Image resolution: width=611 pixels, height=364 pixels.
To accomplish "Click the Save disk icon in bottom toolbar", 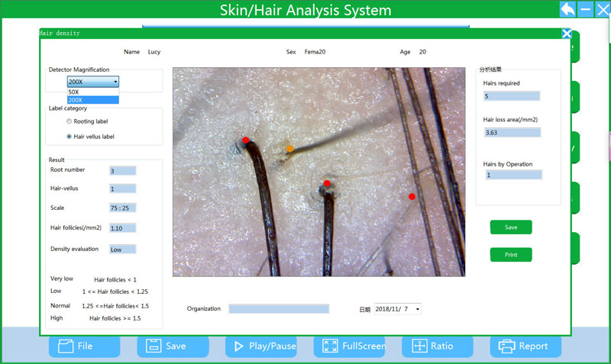I will click(154, 346).
